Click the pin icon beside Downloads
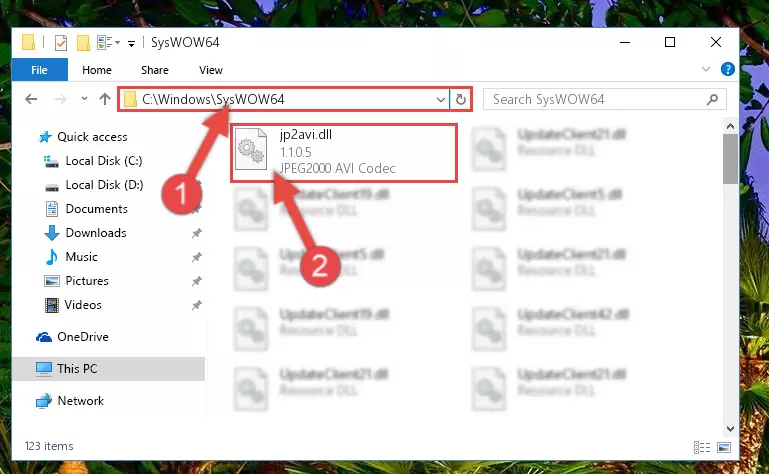The image size is (769, 474). [196, 233]
